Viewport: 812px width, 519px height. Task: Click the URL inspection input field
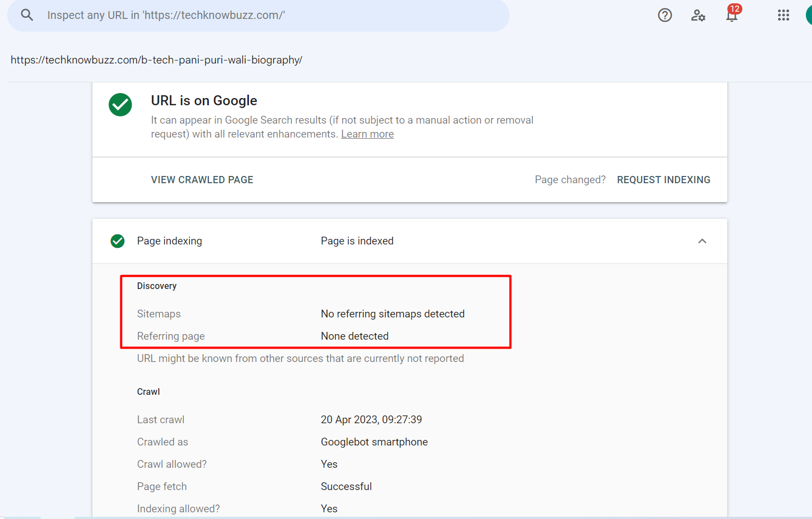point(258,15)
